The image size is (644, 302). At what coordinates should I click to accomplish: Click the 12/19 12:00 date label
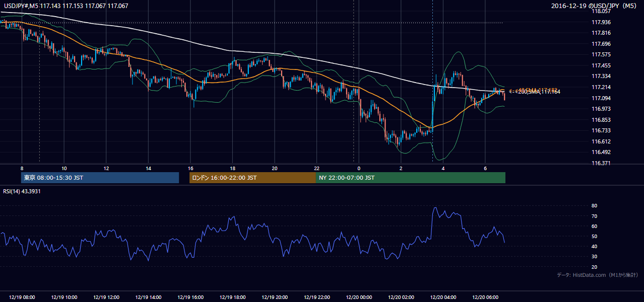tap(106, 297)
